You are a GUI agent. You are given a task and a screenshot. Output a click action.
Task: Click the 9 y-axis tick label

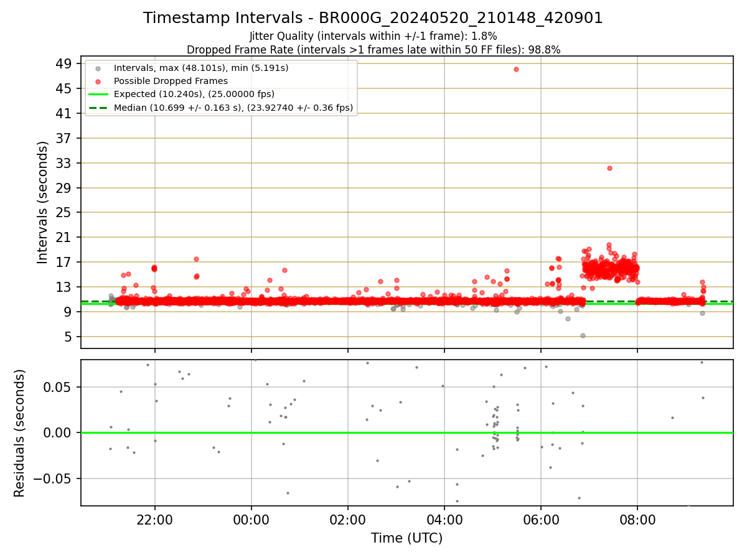point(68,312)
